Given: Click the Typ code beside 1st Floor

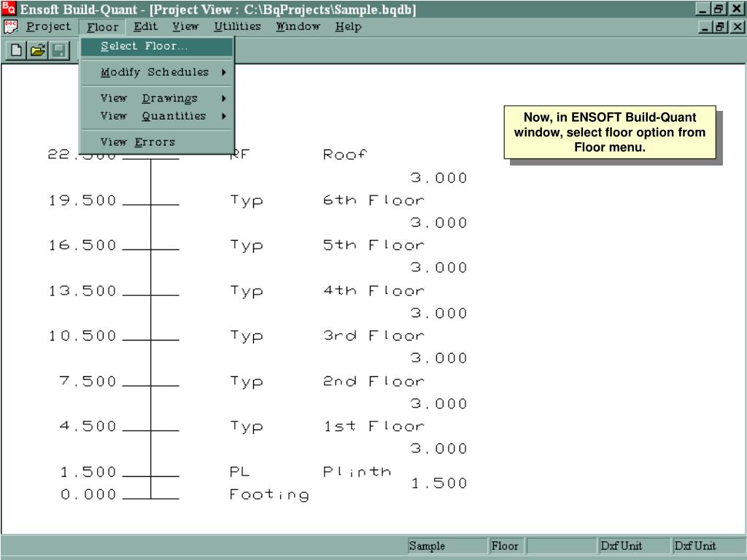Looking at the screenshot, I should [247, 427].
